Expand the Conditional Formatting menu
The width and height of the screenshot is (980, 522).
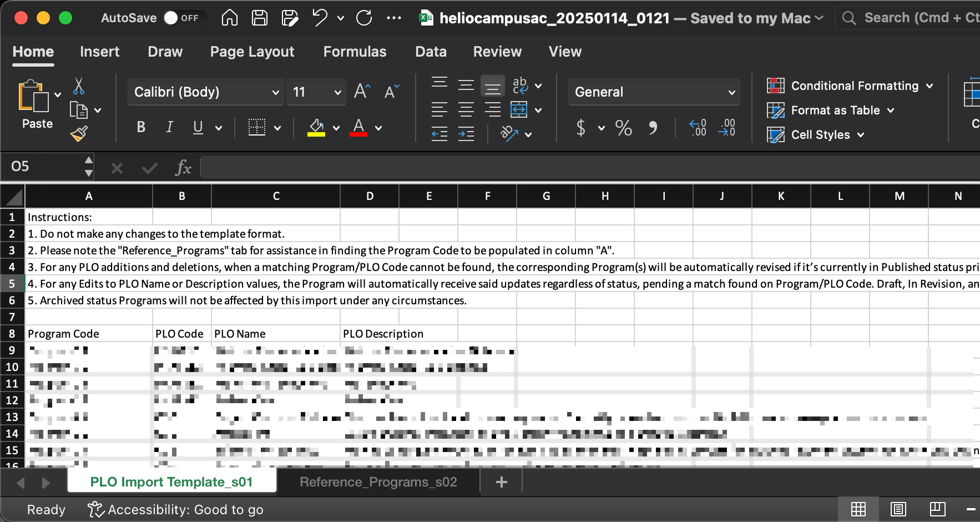coord(850,86)
